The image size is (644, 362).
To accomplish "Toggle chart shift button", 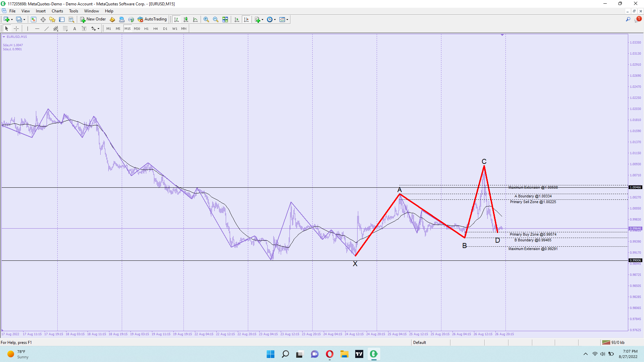I will (246, 19).
